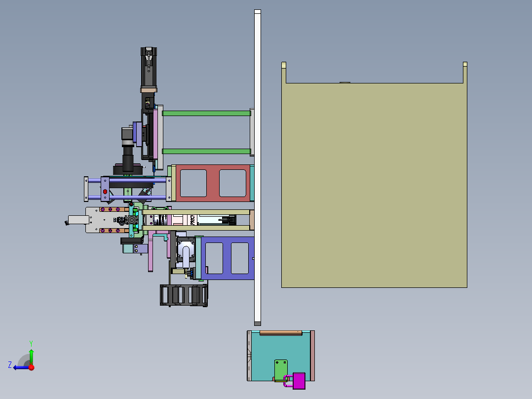Pick the lower purple guide rod

pos(127,198)
